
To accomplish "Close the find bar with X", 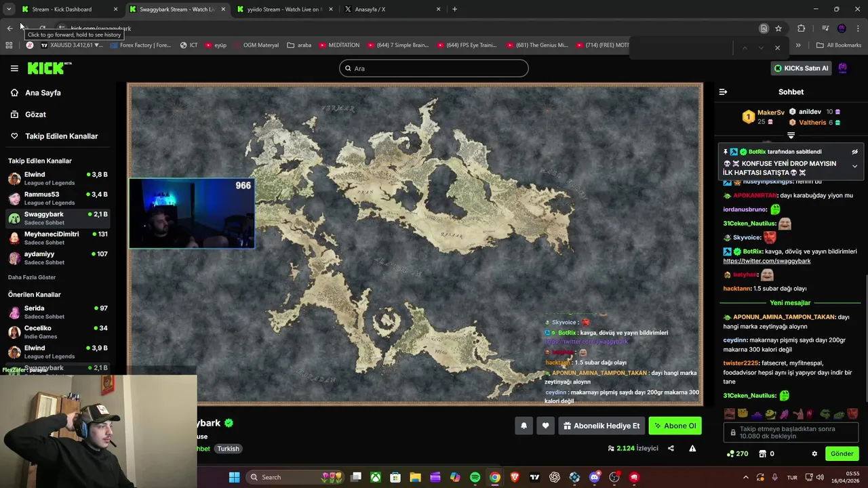I will click(x=777, y=47).
